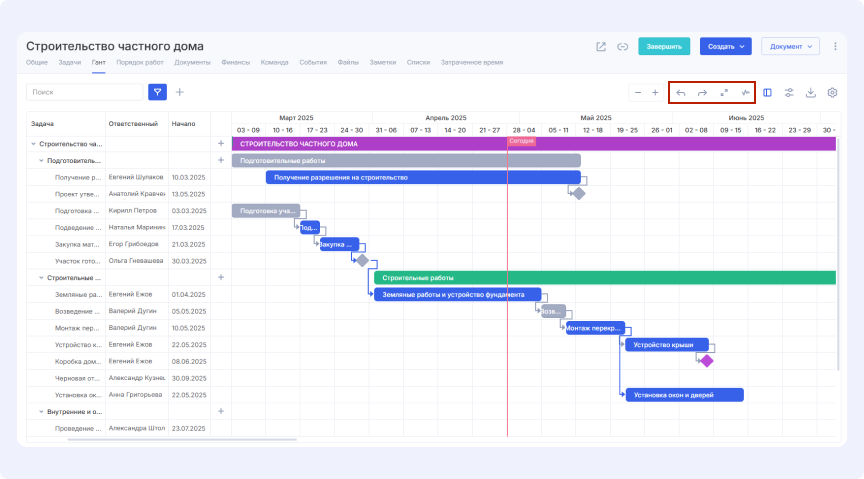Screen dimensions: 864x479
Task: Redo Gantt change
Action: (x=703, y=93)
